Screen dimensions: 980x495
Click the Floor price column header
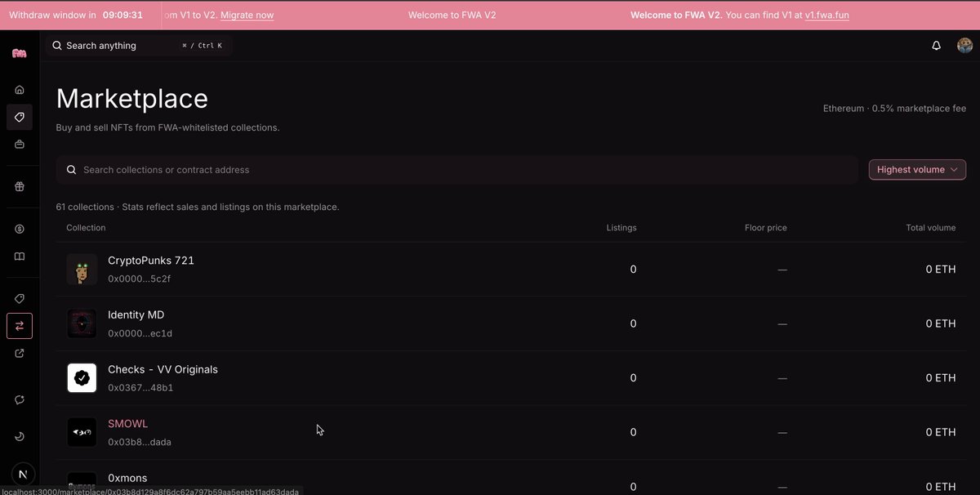pyautogui.click(x=766, y=228)
